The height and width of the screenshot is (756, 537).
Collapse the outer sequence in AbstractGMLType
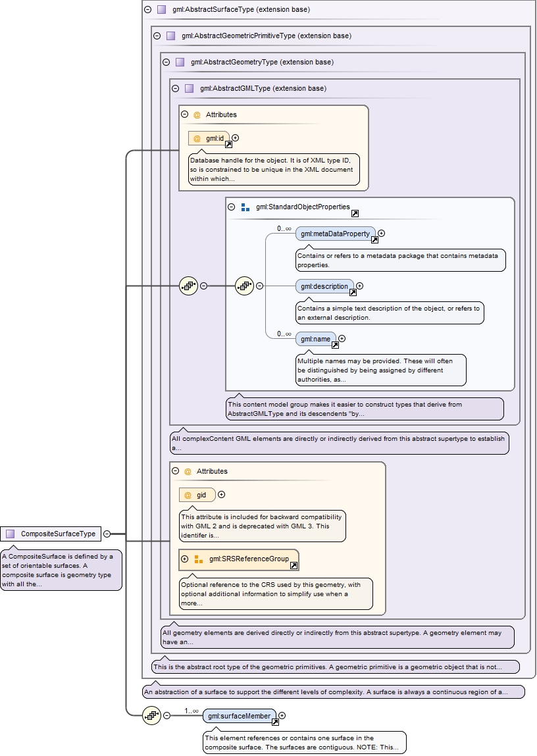[203, 286]
